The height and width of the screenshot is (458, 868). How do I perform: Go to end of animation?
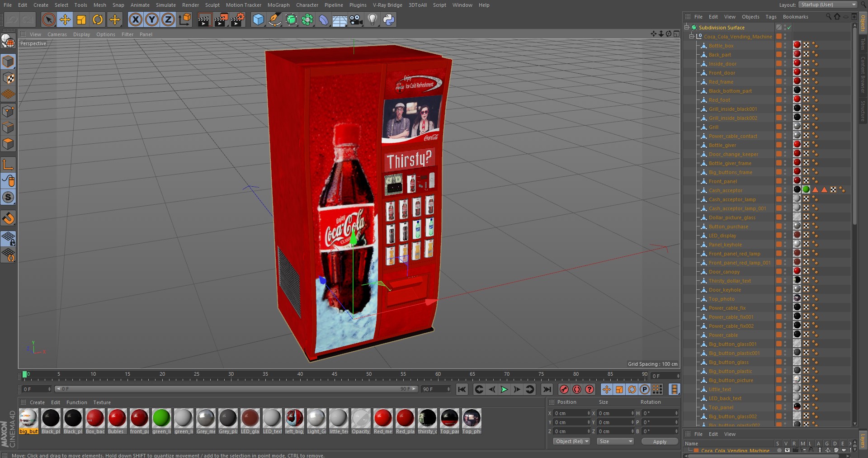coord(547,389)
